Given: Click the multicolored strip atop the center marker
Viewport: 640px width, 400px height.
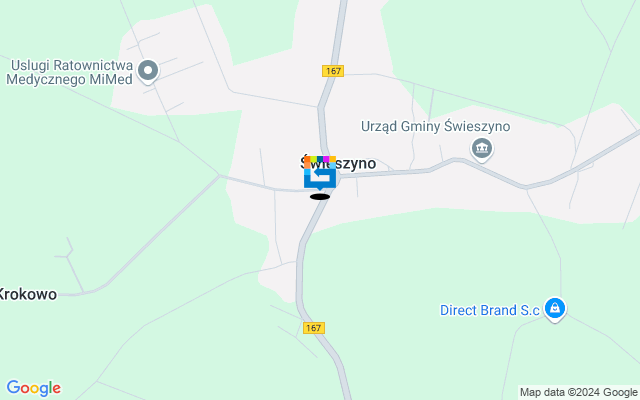Looking at the screenshot, I should pyautogui.click(x=320, y=159).
